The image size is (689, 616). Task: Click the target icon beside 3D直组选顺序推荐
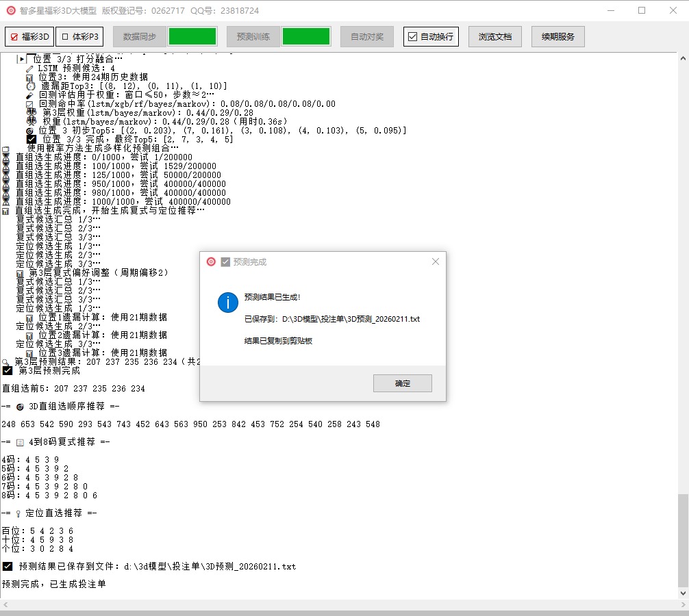coord(20,407)
